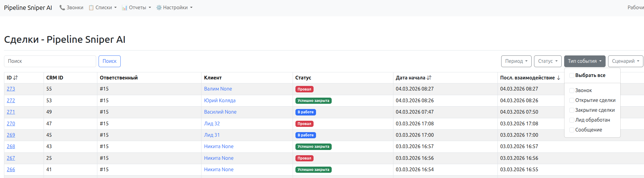Screen dimensions: 644x178
Task: Tick the Закрытие сделки checkbox
Action: [x=572, y=110]
